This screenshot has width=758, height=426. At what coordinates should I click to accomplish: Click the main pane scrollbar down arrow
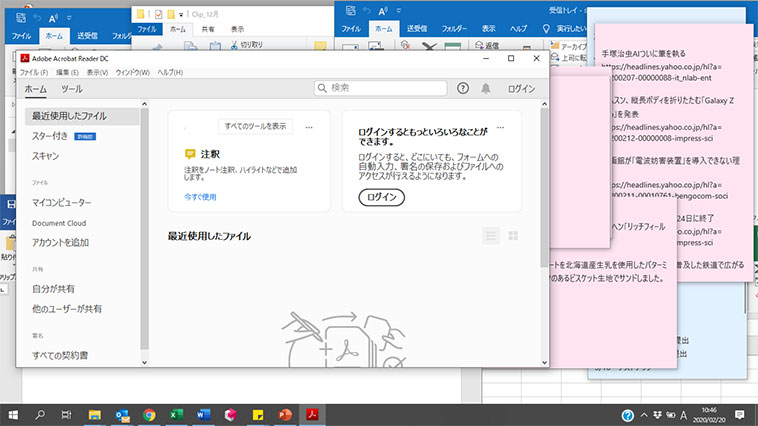pos(544,362)
